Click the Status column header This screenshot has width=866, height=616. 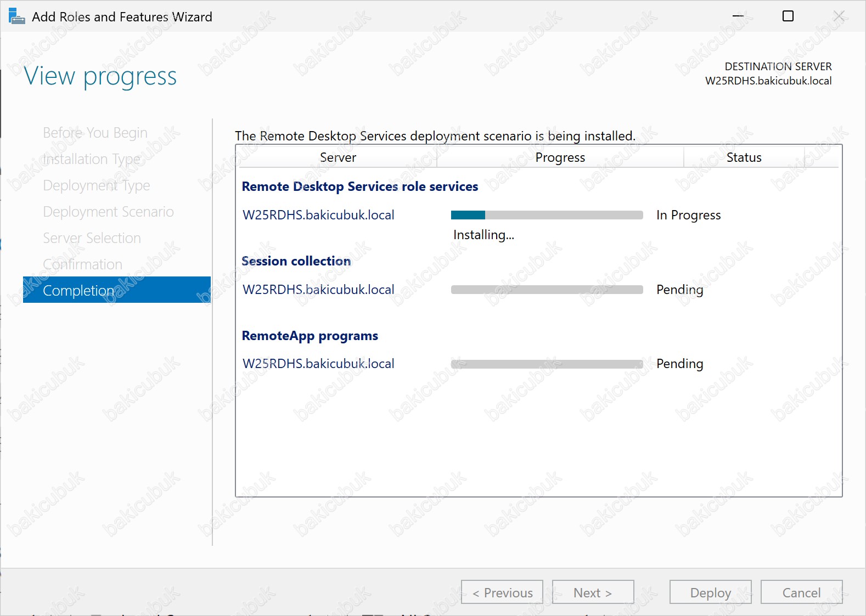744,157
